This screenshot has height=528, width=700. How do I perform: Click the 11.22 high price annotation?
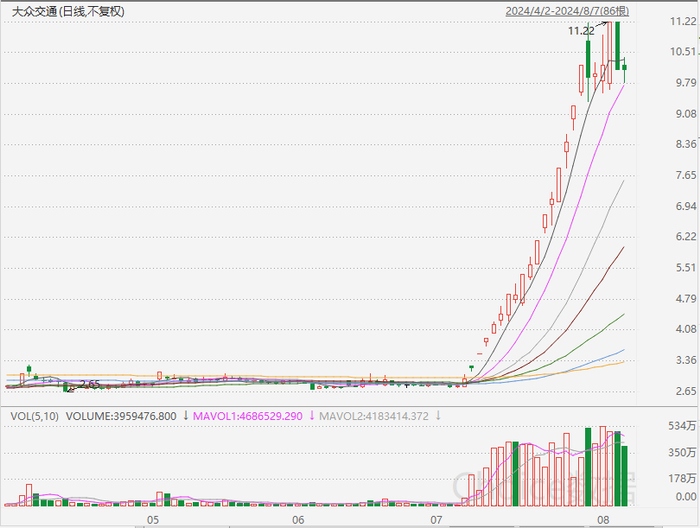(x=581, y=31)
